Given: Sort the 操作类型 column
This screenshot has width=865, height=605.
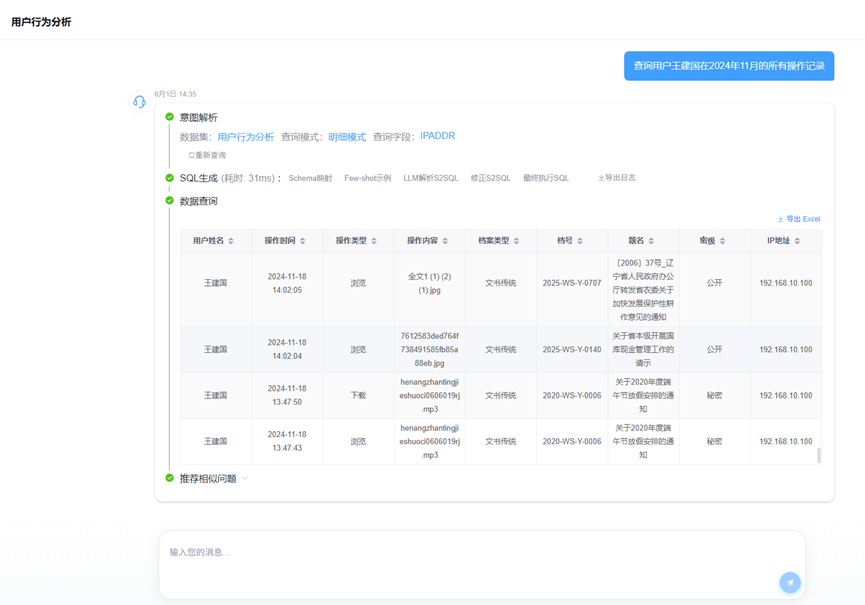Looking at the screenshot, I should (374, 241).
